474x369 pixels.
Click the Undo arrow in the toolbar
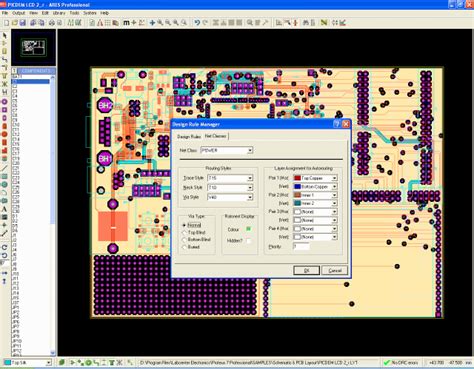tap(197, 23)
